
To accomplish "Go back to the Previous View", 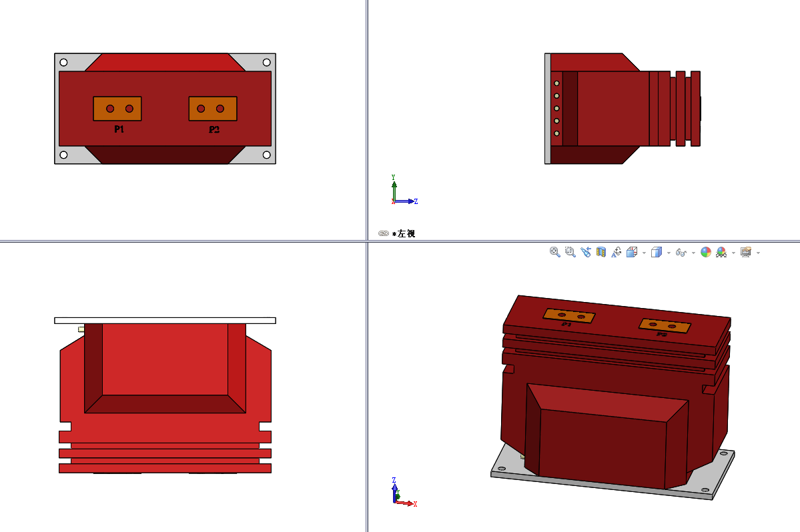I will click(586, 252).
